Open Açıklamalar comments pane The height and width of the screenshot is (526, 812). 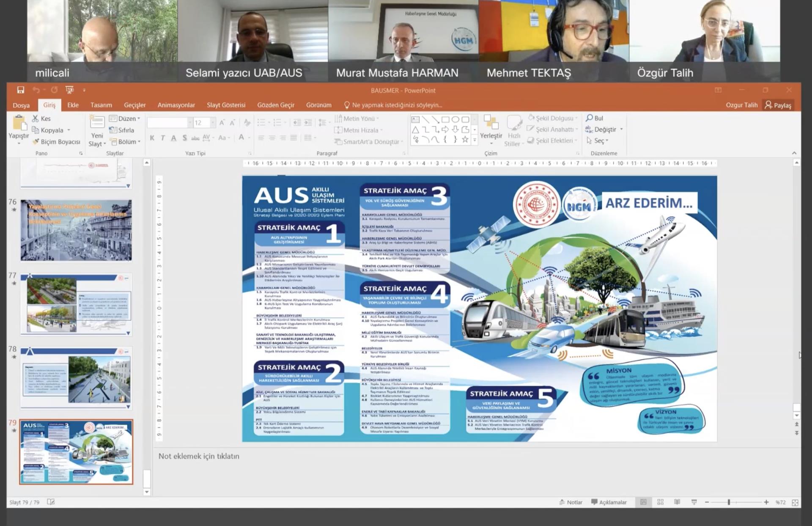click(609, 502)
